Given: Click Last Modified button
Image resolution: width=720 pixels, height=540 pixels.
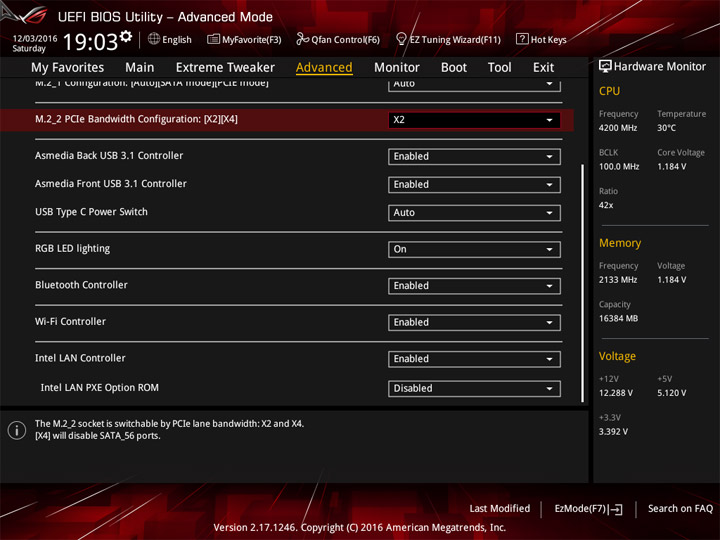Looking at the screenshot, I should tap(500, 509).
